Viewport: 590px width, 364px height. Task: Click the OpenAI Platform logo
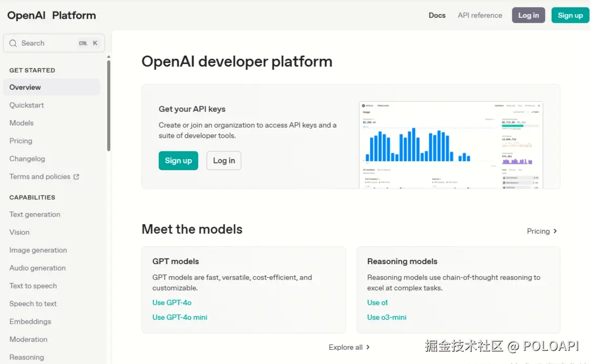click(x=52, y=15)
